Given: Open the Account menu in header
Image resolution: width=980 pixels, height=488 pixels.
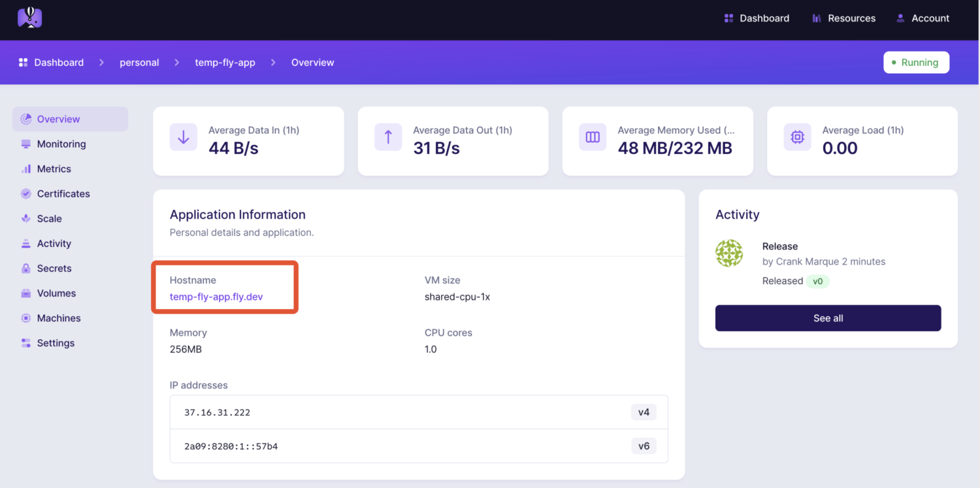Looking at the screenshot, I should coord(923,18).
